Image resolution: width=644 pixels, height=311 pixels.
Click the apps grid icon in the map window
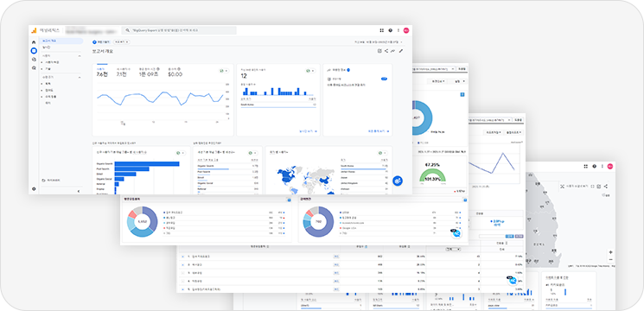pyautogui.click(x=586, y=166)
